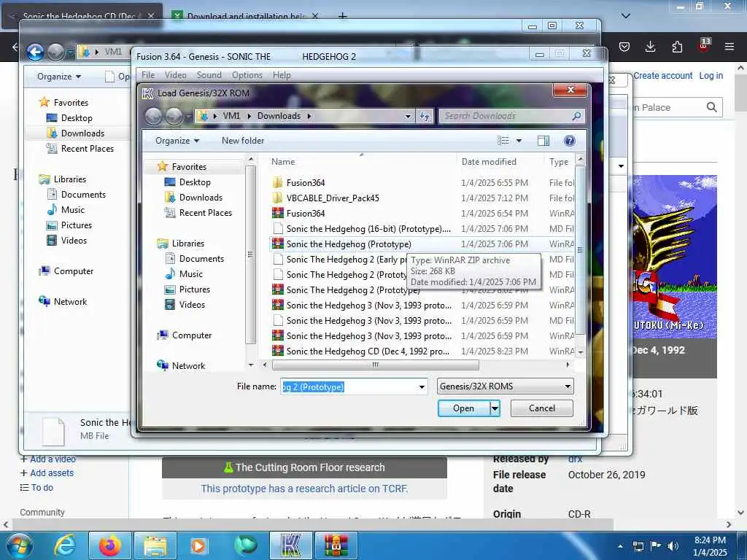Expand the view options dropdown arrow
Screen dimensions: 747x560
tap(519, 141)
